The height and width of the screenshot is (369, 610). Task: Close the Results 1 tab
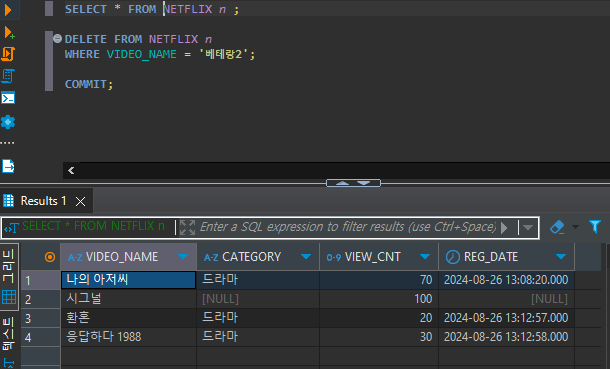pyautogui.click(x=81, y=201)
